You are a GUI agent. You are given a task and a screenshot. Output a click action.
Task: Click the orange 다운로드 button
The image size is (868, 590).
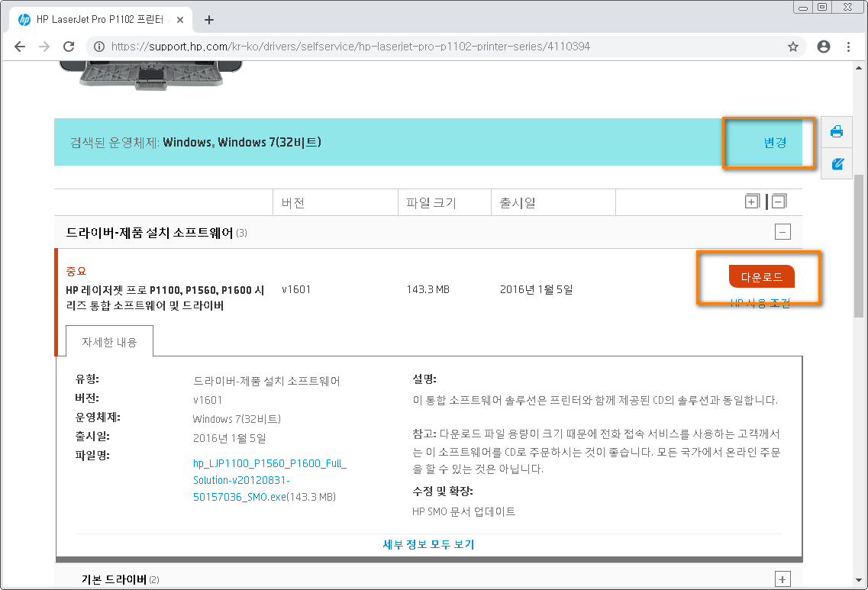(761, 277)
